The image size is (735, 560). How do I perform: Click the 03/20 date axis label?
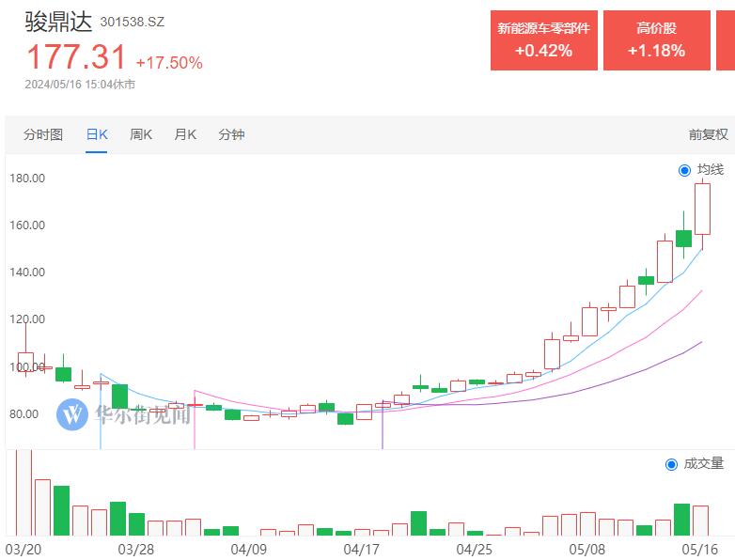23,550
